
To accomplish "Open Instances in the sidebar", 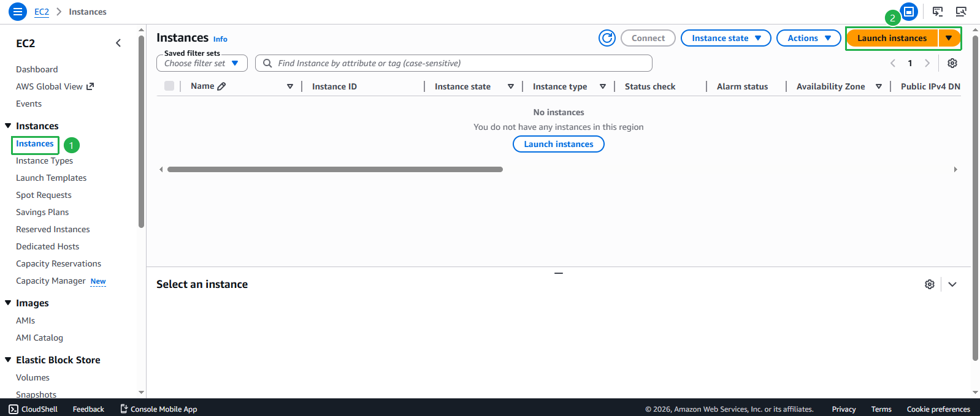I will coord(35,143).
